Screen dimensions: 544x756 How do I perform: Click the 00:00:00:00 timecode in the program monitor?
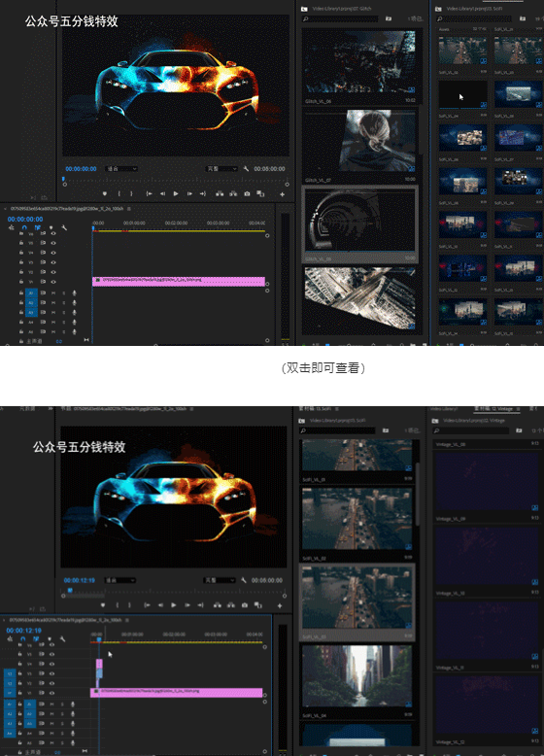point(81,169)
